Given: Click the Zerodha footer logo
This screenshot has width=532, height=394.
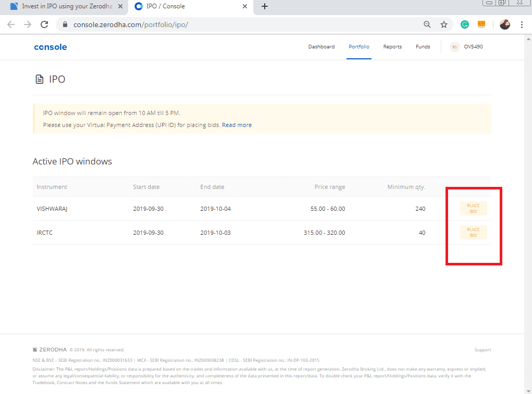Looking at the screenshot, I should point(50,350).
